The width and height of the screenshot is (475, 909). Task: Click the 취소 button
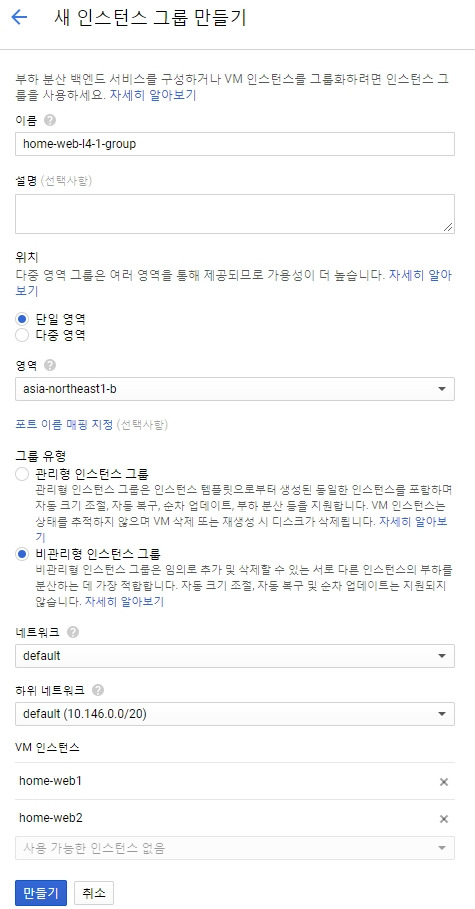(x=94, y=893)
